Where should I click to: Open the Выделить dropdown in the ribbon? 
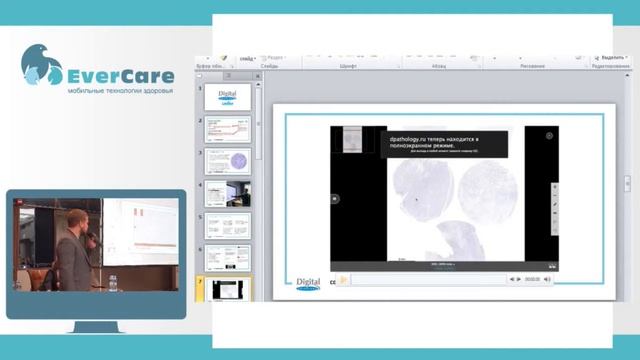click(x=611, y=58)
